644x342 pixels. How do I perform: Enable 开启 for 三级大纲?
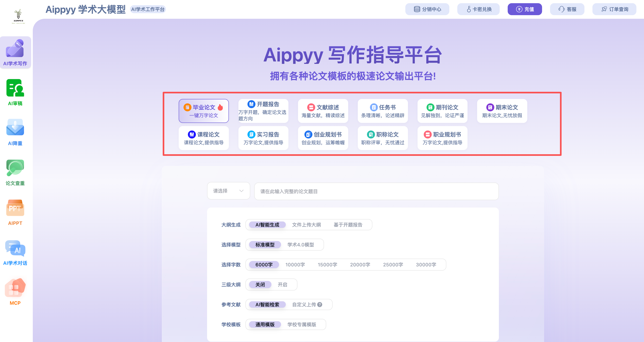click(x=283, y=284)
